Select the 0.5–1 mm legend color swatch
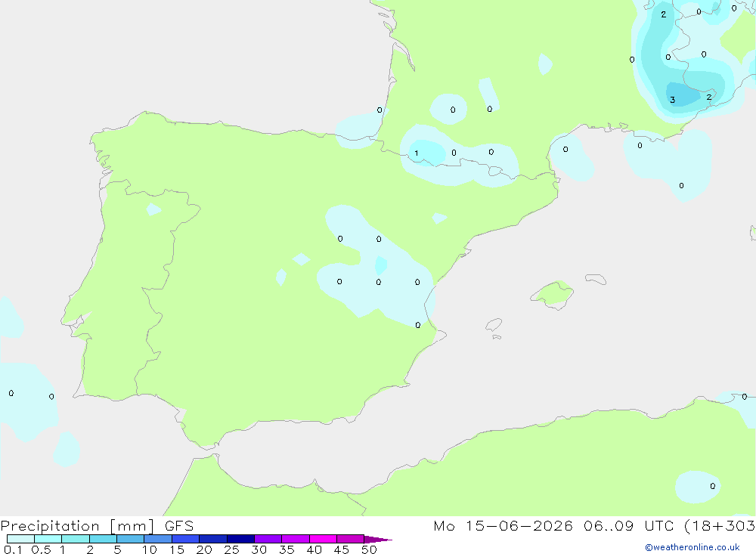Screen dimensions: 756x554 pos(48,539)
